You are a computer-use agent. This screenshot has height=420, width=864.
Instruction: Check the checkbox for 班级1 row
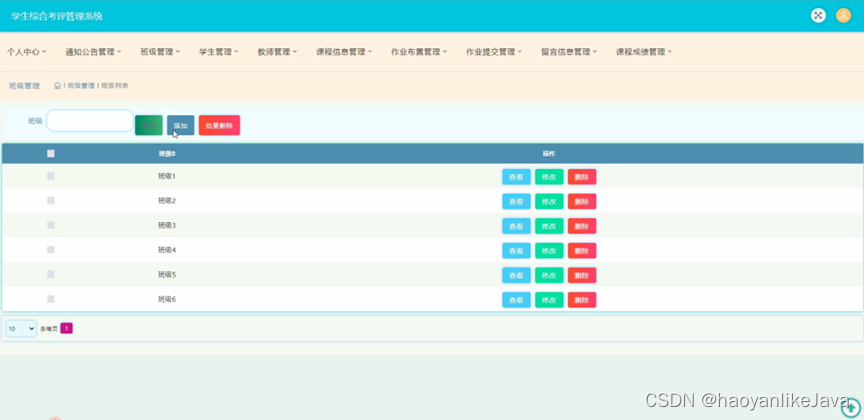pos(51,176)
